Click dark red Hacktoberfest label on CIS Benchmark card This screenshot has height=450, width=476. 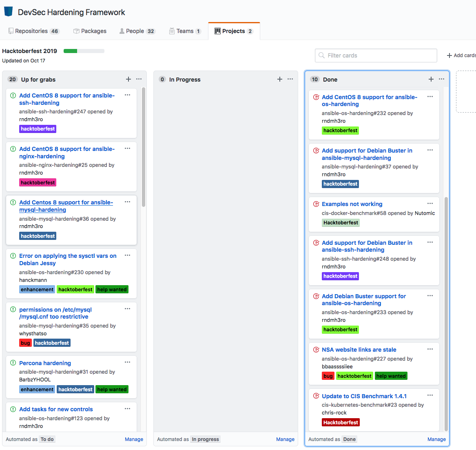pos(341,422)
